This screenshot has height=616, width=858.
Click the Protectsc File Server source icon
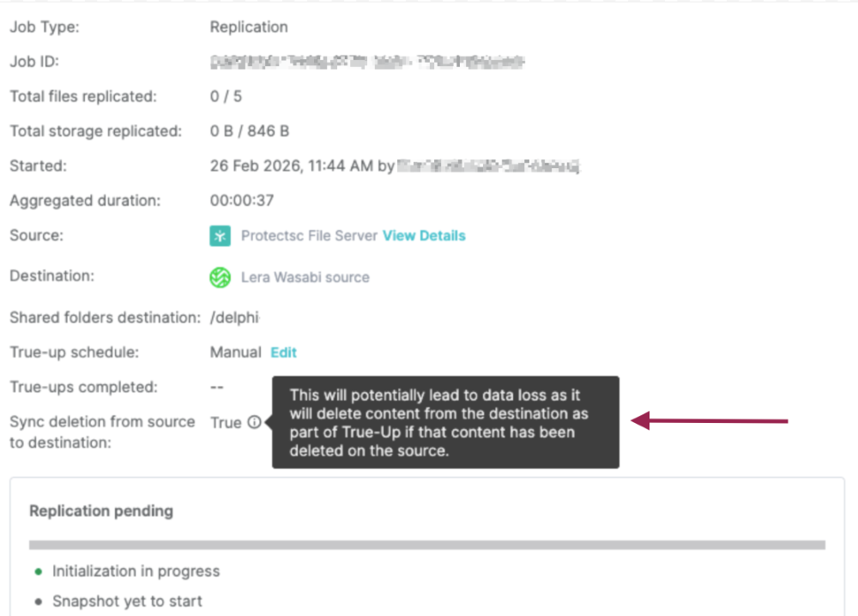pyautogui.click(x=221, y=236)
